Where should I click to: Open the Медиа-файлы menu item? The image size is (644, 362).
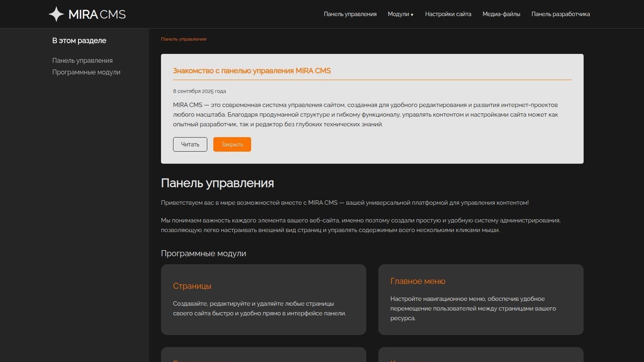pos(501,14)
